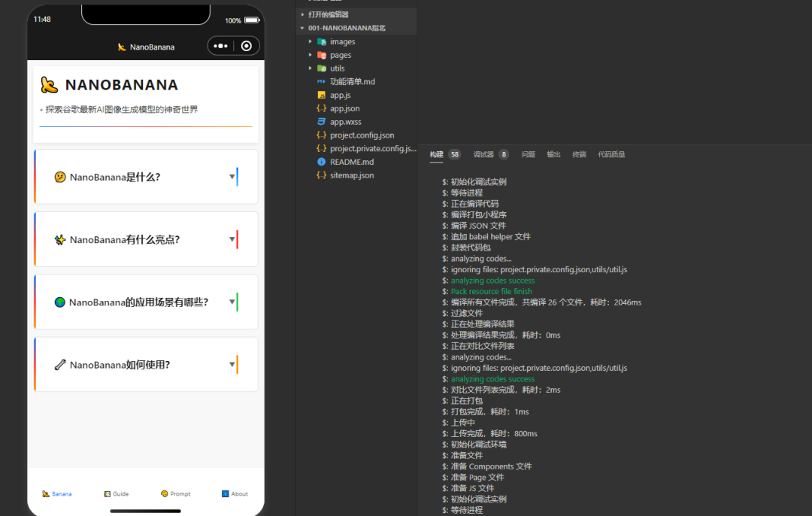Image resolution: width=812 pixels, height=516 pixels.
Task: Select the About tab in the mini program
Action: pos(235,494)
